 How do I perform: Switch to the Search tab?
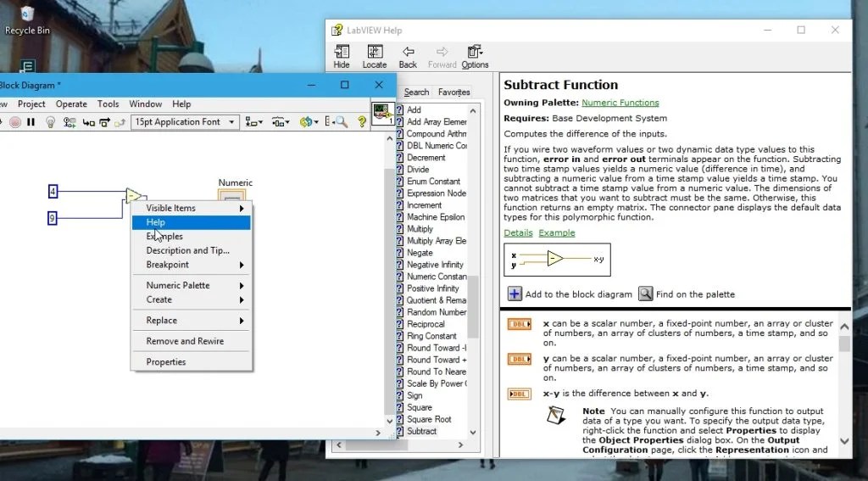(x=416, y=92)
